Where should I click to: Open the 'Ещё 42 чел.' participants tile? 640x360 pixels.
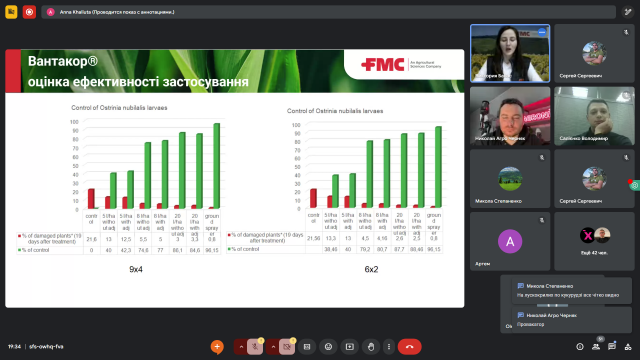[594, 241]
